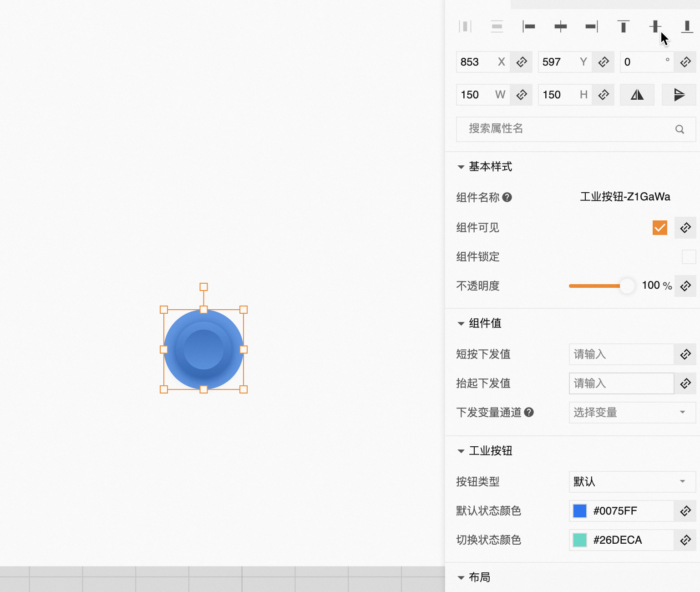Click the 短按下发值 input field
700x592 pixels.
622,354
